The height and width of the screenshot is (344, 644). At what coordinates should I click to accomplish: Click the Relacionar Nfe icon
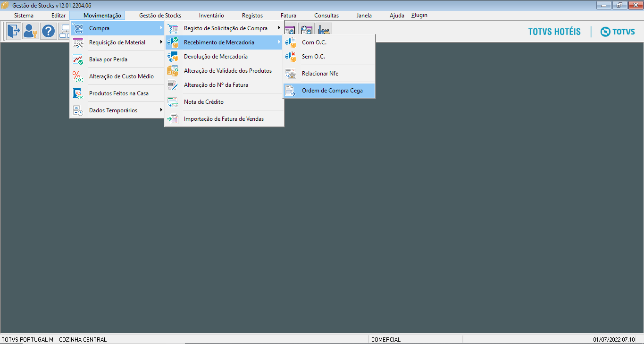pyautogui.click(x=290, y=74)
